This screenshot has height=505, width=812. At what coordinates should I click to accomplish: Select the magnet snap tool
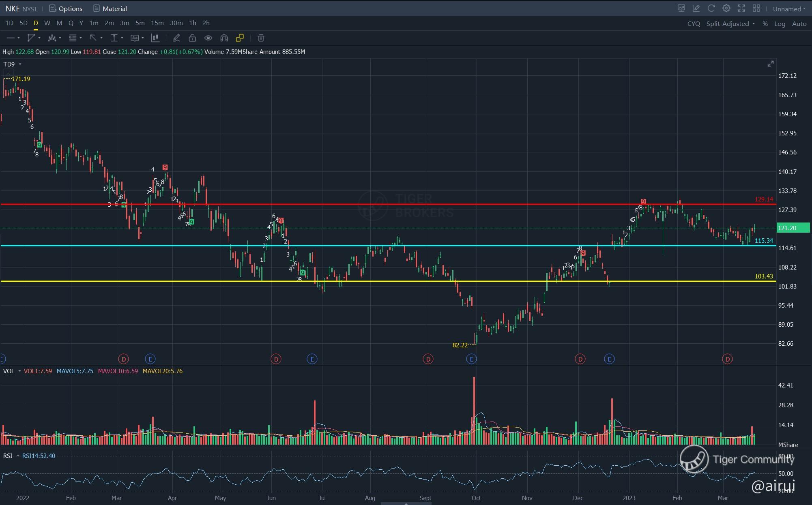224,38
